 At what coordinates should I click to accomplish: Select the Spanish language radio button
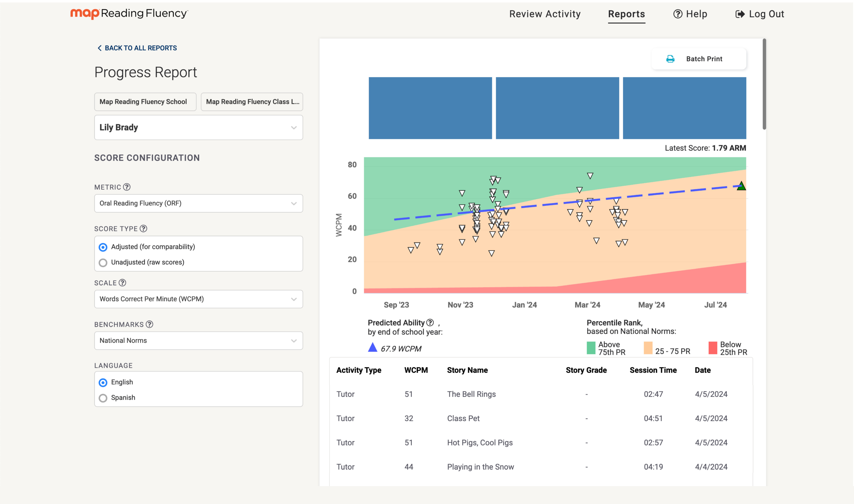click(103, 398)
